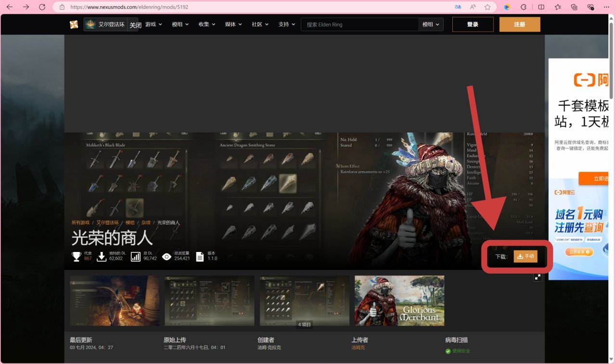Focus the 搜索 Elden Ring search field

359,25
